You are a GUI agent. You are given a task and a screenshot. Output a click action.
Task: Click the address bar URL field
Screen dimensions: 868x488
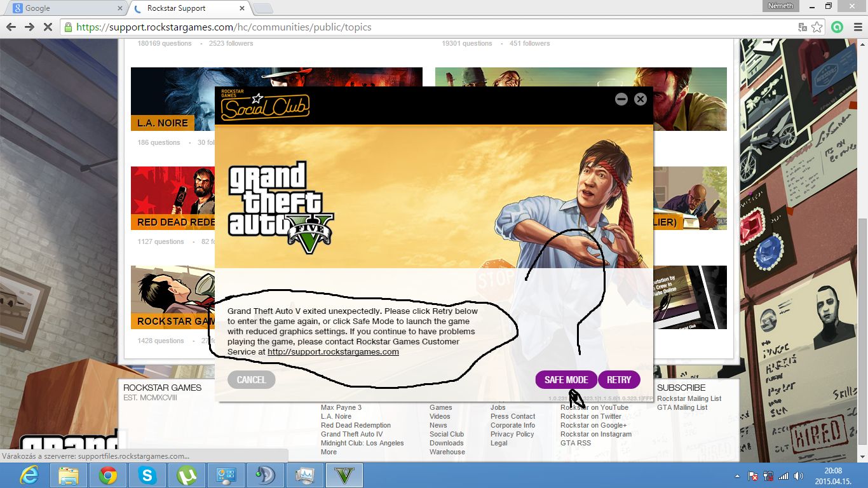coord(429,27)
